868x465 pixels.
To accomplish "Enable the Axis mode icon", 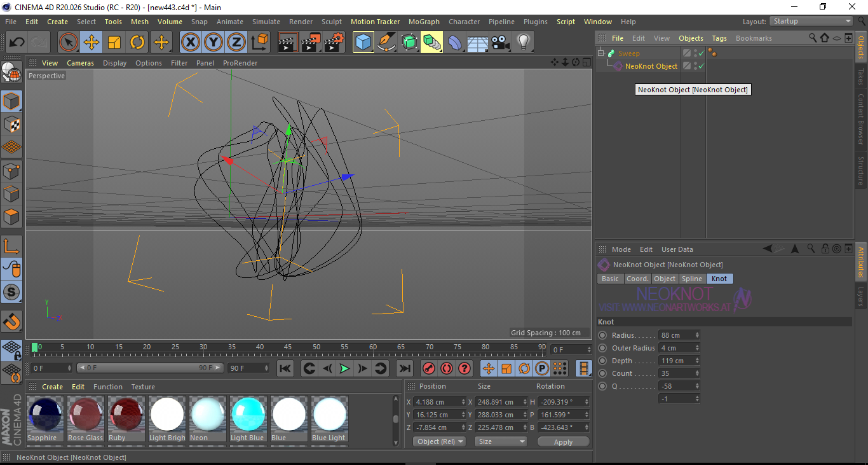I will (x=11, y=246).
